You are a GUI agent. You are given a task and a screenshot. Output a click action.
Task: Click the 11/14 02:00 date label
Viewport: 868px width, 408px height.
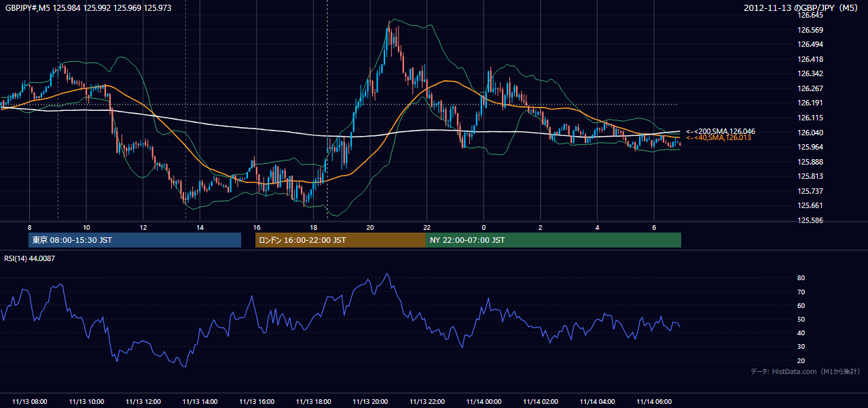coord(541,402)
